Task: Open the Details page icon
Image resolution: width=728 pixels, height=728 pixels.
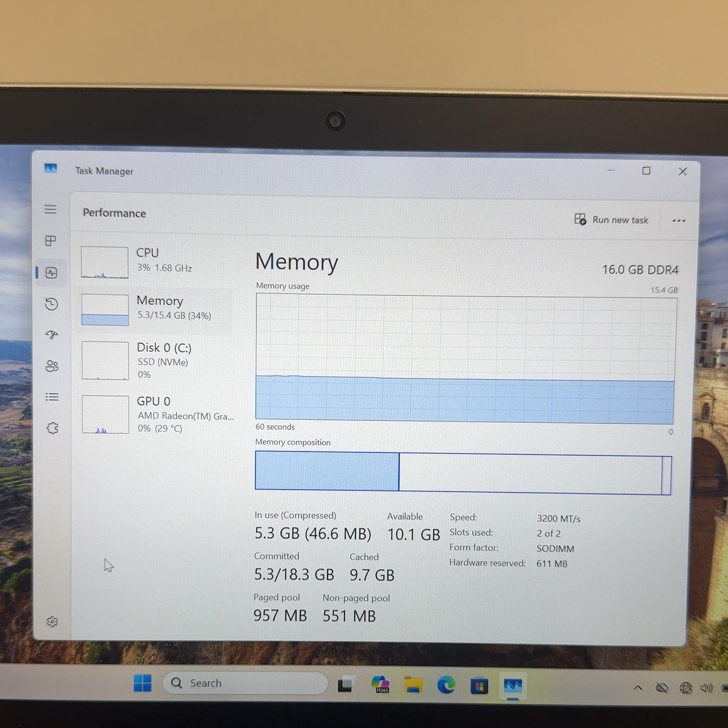Action: pos(52,397)
